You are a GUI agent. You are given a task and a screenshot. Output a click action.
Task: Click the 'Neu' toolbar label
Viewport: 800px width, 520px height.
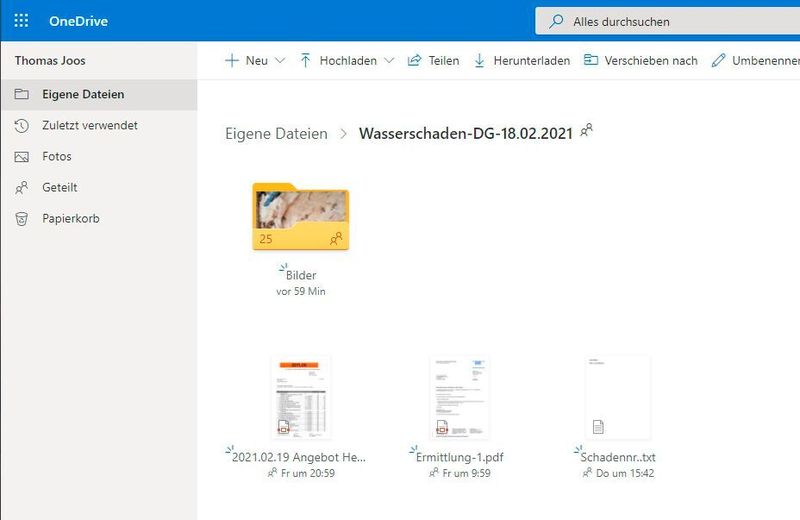pyautogui.click(x=257, y=61)
